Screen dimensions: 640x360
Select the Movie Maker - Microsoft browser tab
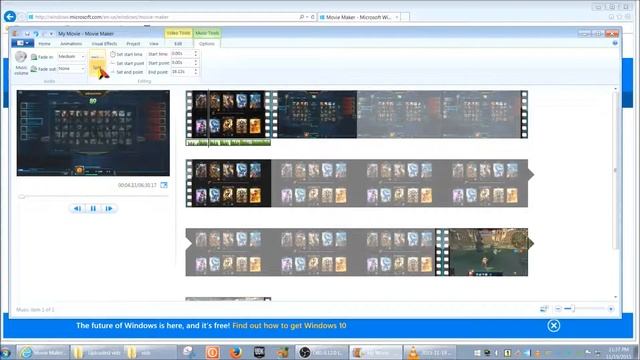coord(359,17)
